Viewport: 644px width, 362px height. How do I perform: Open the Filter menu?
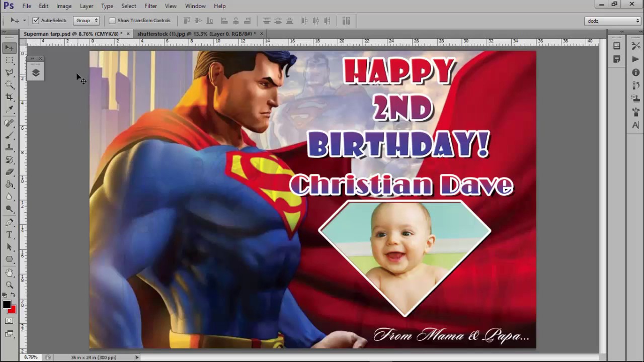click(x=150, y=6)
